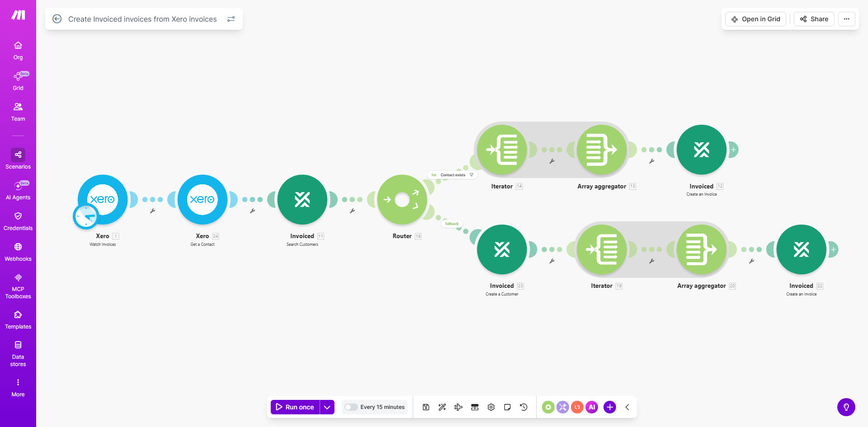Open MCP Toolboxes
This screenshot has height=427, width=868.
[18, 286]
